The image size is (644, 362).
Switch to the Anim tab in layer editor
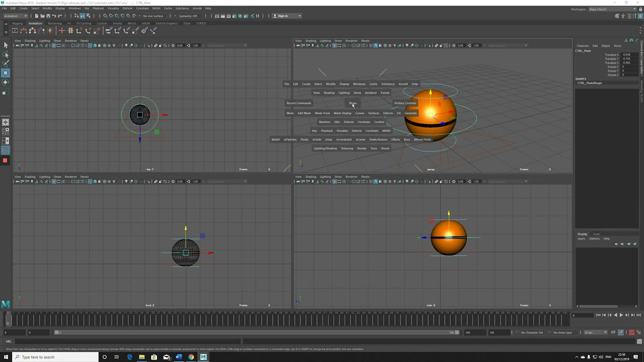tap(596, 234)
